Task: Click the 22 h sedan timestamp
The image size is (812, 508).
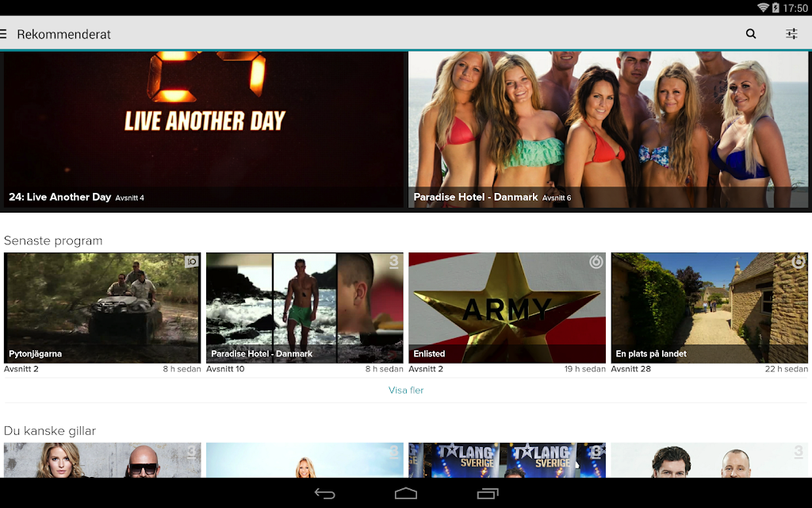Action: tap(786, 369)
